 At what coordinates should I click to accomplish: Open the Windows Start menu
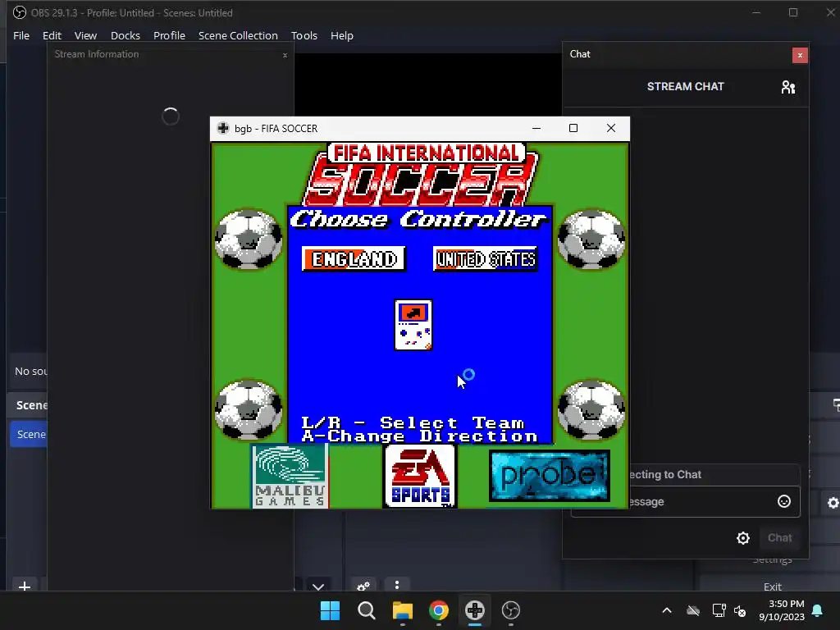pos(330,610)
